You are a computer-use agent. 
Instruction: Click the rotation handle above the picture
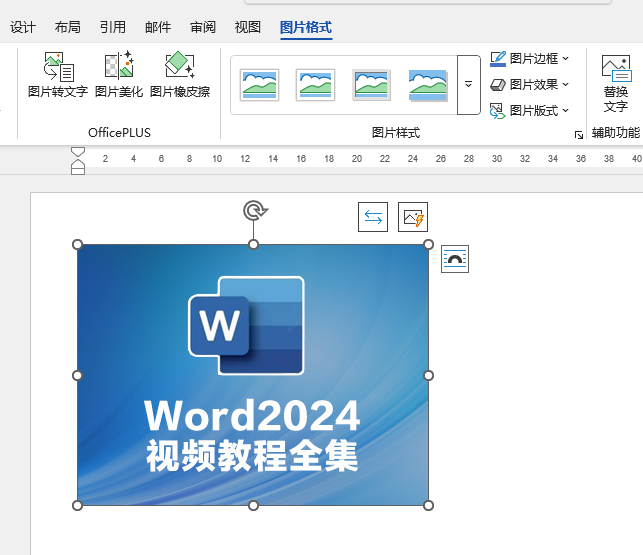[x=255, y=211]
